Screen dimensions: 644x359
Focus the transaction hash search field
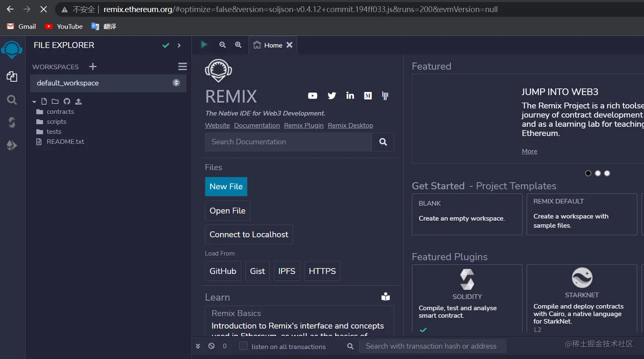[x=432, y=346]
